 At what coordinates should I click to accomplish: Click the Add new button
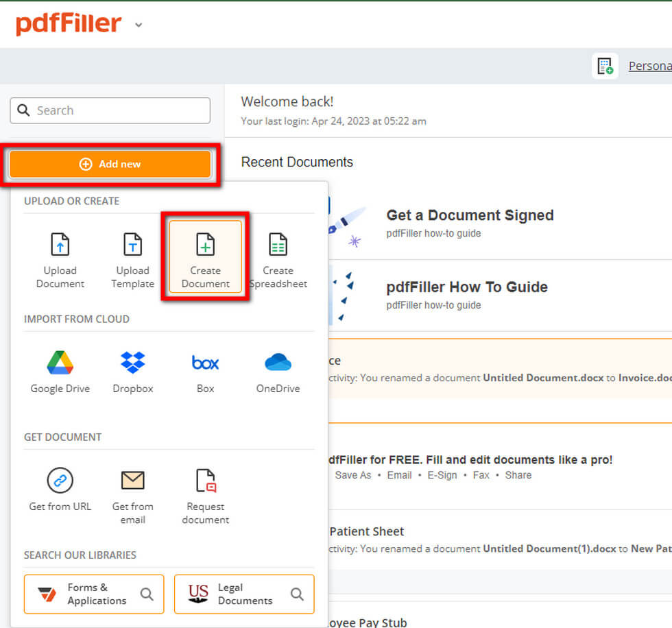(111, 164)
